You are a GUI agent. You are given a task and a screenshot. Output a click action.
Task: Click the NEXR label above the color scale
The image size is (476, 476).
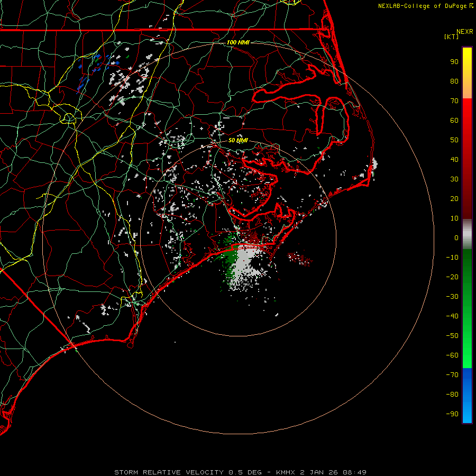coord(464,32)
